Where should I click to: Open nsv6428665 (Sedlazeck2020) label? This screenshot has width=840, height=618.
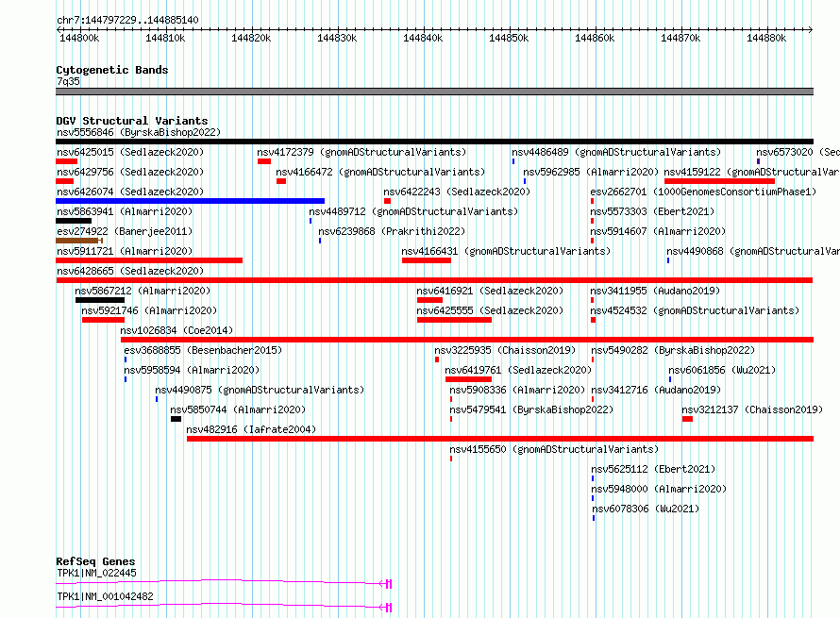coord(130,271)
